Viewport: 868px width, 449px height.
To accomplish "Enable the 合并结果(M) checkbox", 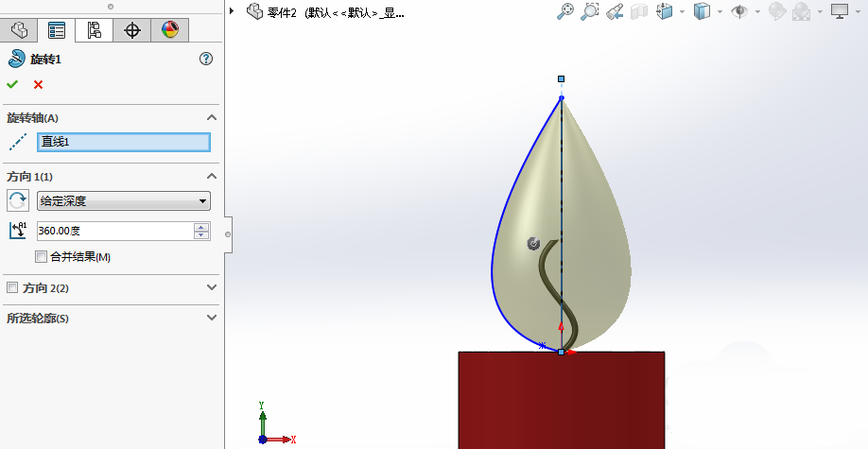I will [x=41, y=257].
